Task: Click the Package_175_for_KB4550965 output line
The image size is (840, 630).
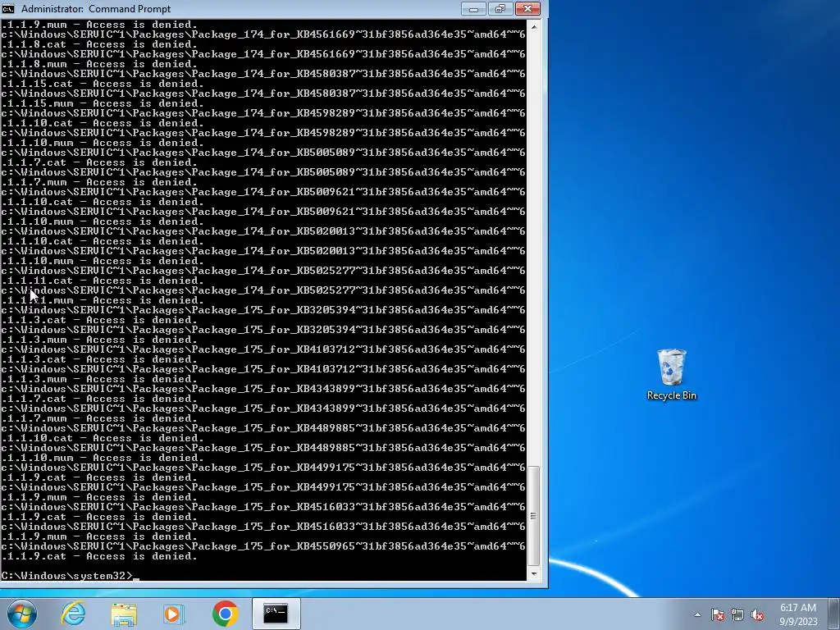Action: click(x=263, y=546)
